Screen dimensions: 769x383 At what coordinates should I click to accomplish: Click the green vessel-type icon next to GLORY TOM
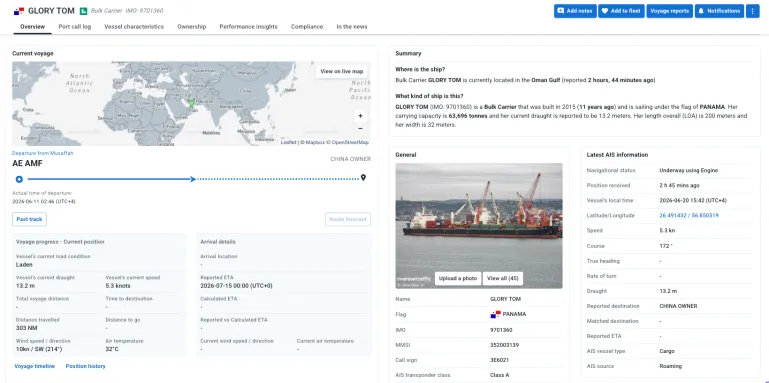(x=83, y=11)
